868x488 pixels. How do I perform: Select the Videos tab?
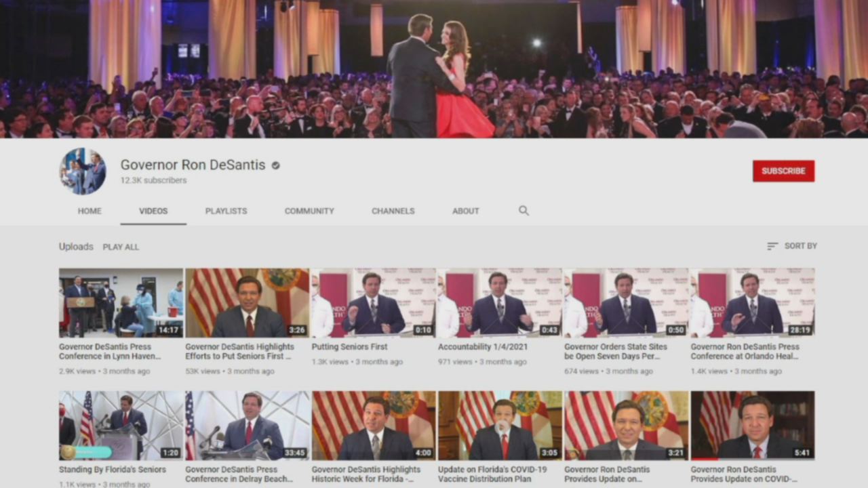tap(153, 211)
